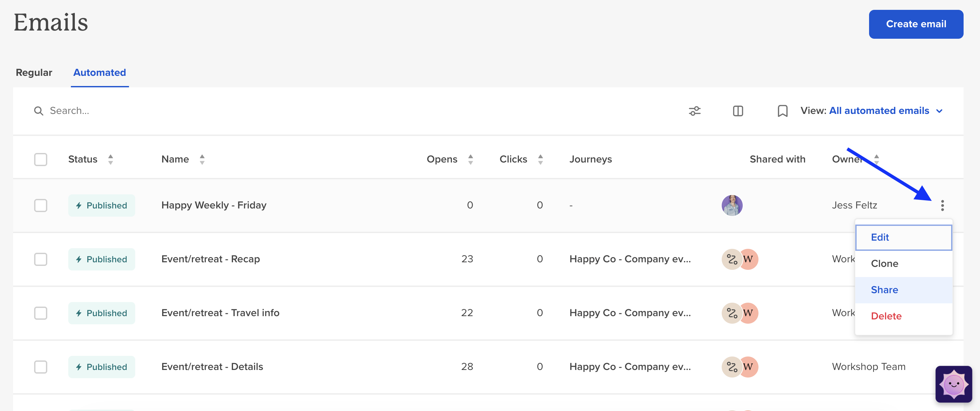Open the Event/retreat - Details email
980x411 pixels.
(212, 367)
